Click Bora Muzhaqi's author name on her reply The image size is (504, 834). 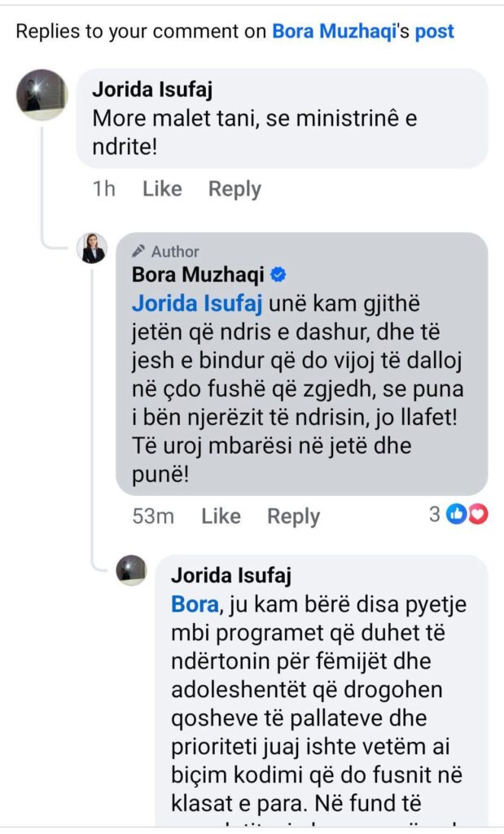click(x=198, y=275)
